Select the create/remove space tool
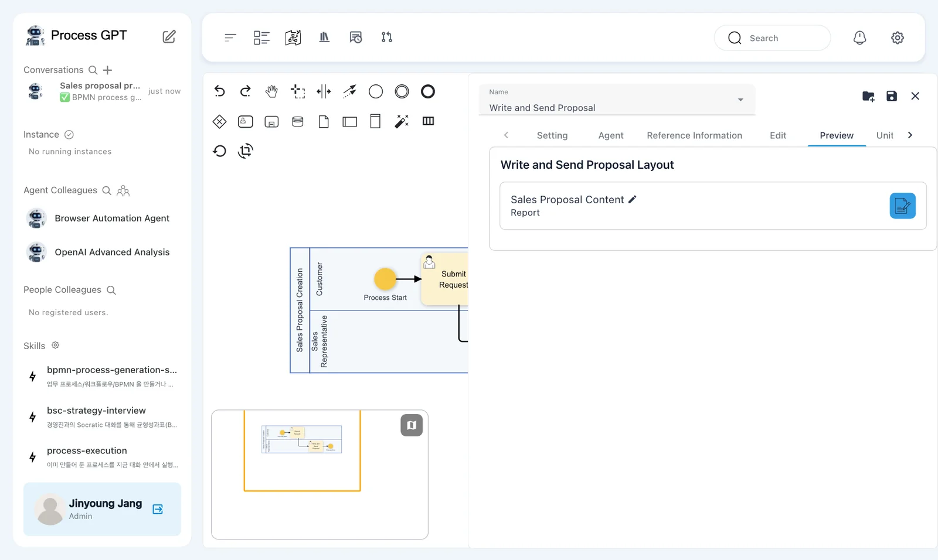Viewport: 938px width, 560px height. 324,91
